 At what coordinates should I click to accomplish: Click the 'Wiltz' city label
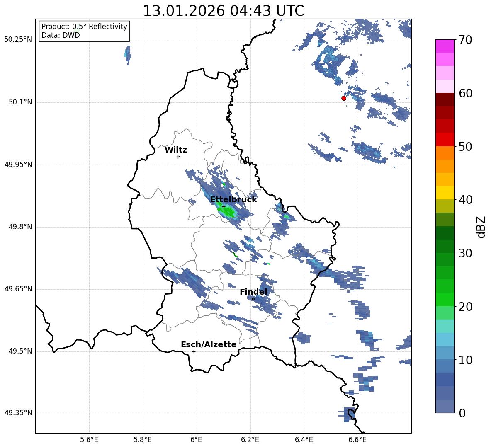coord(176,150)
